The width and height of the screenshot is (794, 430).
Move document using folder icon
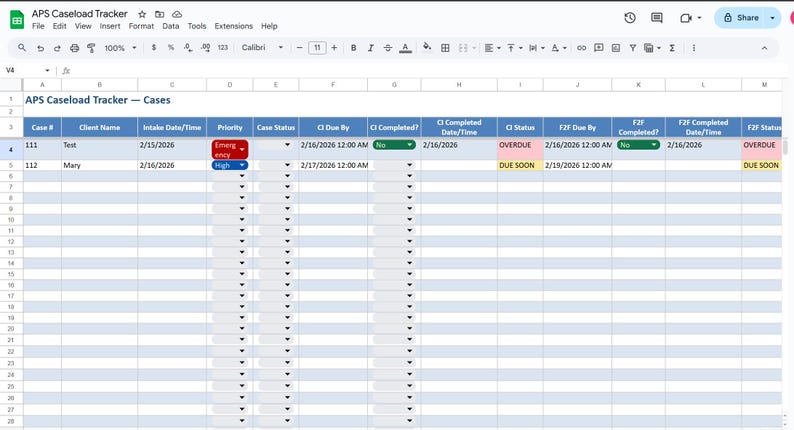pyautogui.click(x=160, y=14)
